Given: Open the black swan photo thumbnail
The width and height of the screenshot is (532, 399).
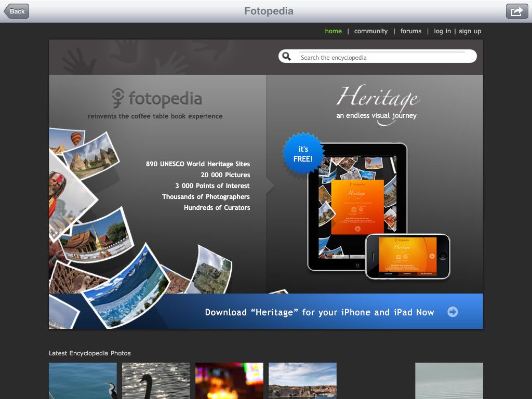Looking at the screenshot, I should [x=156, y=381].
